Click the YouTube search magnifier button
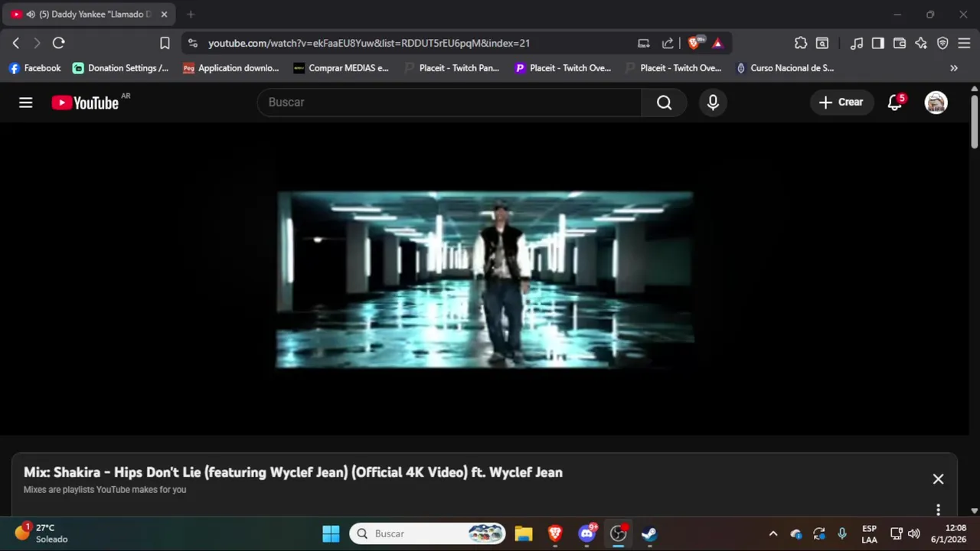The width and height of the screenshot is (980, 551). [664, 103]
